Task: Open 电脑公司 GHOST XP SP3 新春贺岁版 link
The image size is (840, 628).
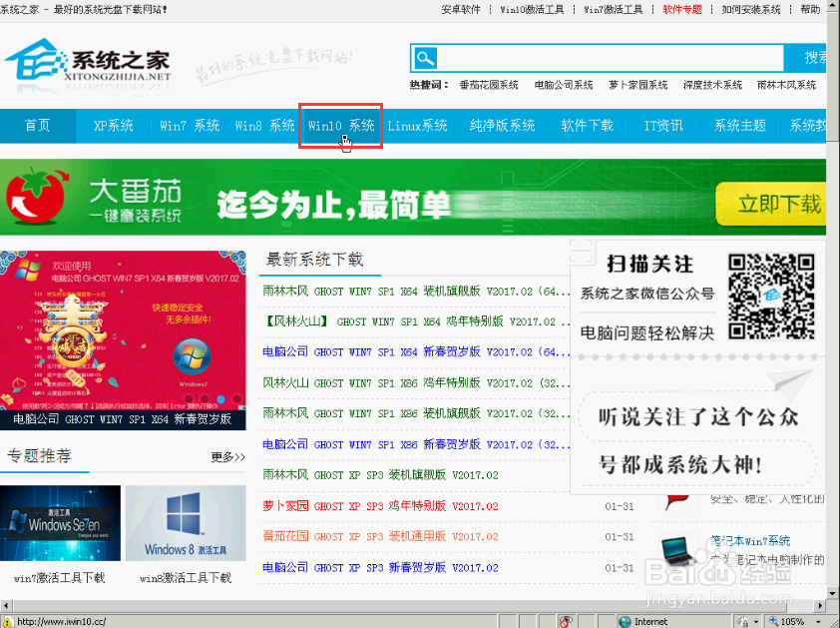Action: (380, 567)
